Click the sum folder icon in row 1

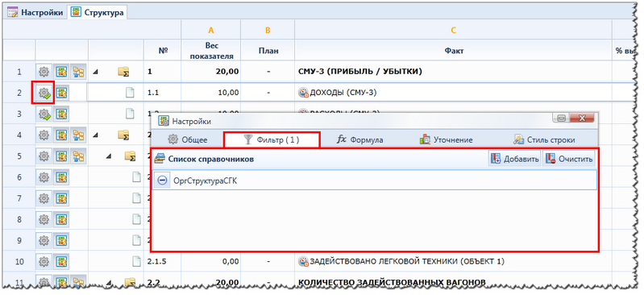[x=124, y=72]
